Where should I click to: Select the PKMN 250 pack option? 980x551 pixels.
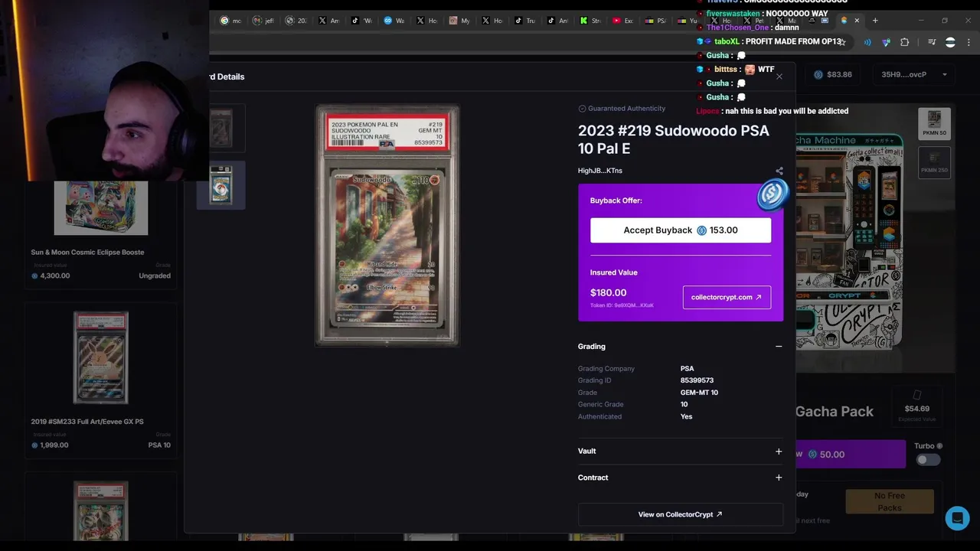tap(934, 161)
